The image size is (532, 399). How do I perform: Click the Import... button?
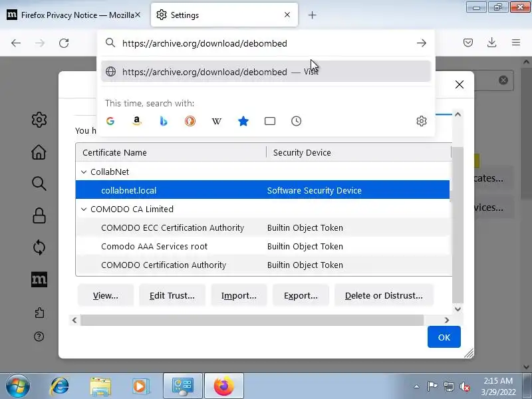[239, 295]
